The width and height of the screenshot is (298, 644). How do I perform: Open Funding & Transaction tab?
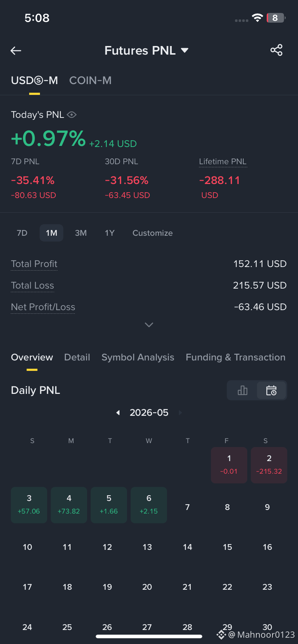tap(235, 357)
